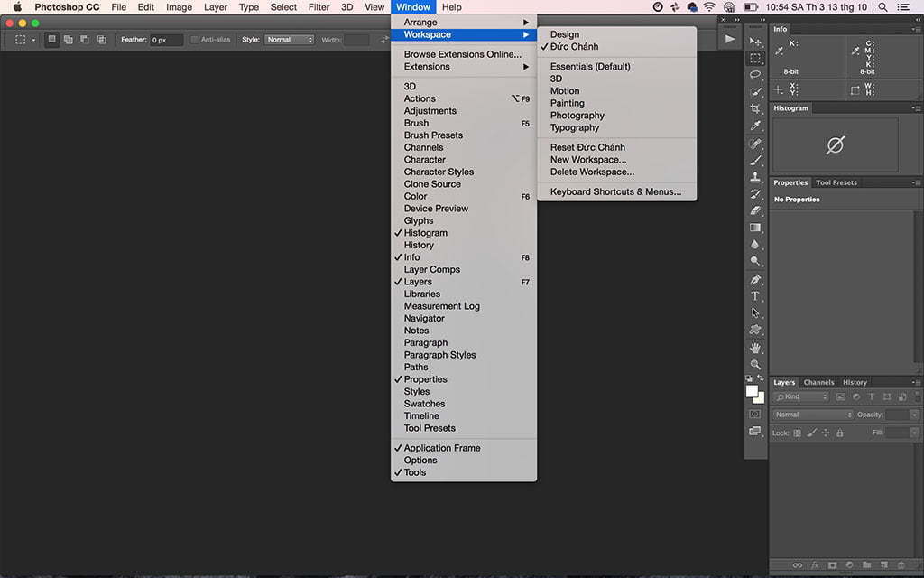Click the foreground color swatch
924x578 pixels.
[752, 391]
